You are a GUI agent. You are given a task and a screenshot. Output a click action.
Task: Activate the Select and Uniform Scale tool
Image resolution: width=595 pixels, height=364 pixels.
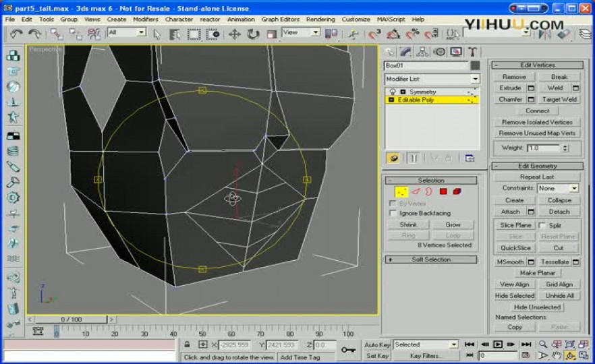coord(272,34)
